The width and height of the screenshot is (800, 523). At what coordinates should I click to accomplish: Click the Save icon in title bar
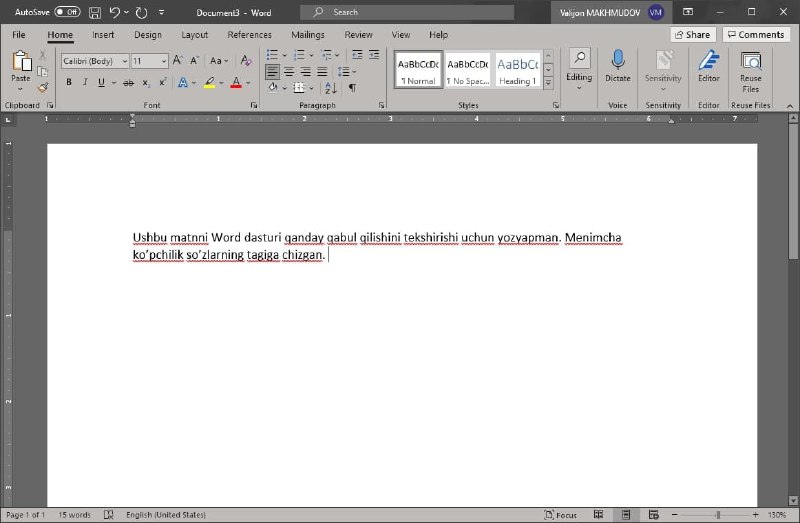coord(95,13)
